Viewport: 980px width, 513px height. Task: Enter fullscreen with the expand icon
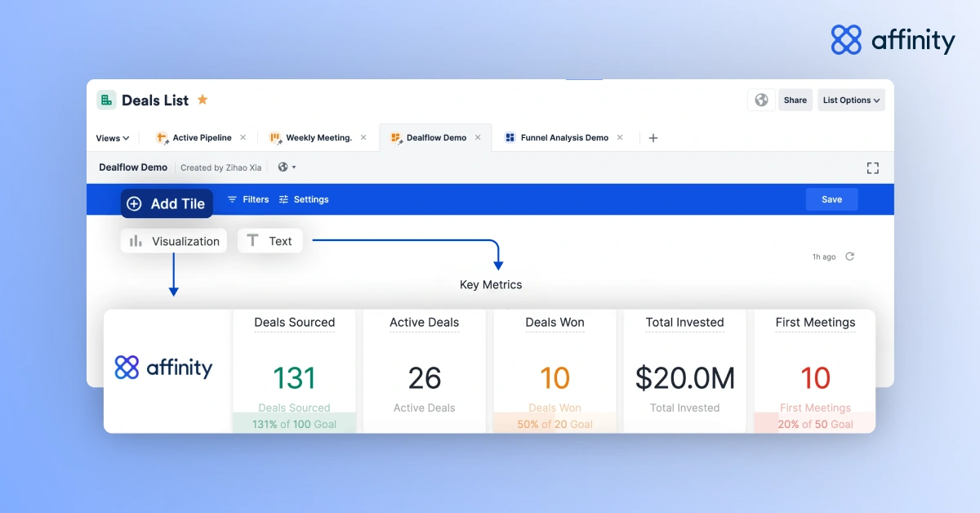873,167
